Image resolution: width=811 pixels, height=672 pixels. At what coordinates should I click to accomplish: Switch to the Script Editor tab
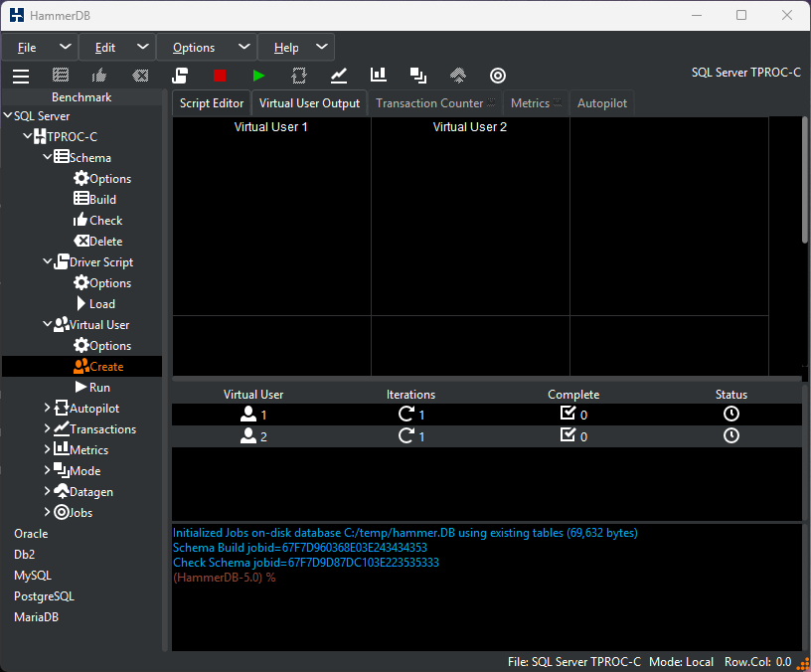click(212, 103)
